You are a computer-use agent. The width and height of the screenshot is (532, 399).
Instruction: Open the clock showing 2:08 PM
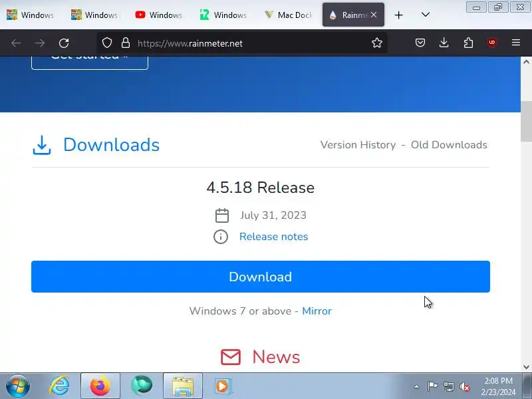pyautogui.click(x=498, y=386)
